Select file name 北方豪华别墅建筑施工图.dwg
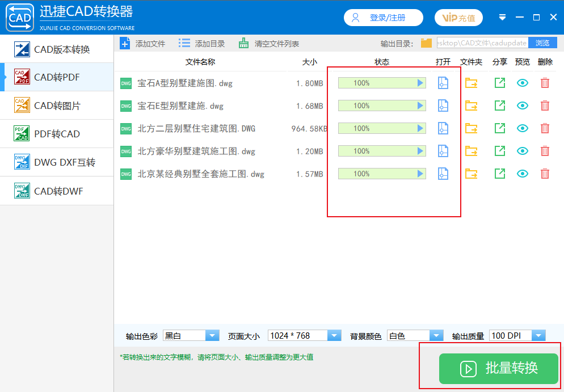The width and height of the screenshot is (564, 392). point(196,151)
